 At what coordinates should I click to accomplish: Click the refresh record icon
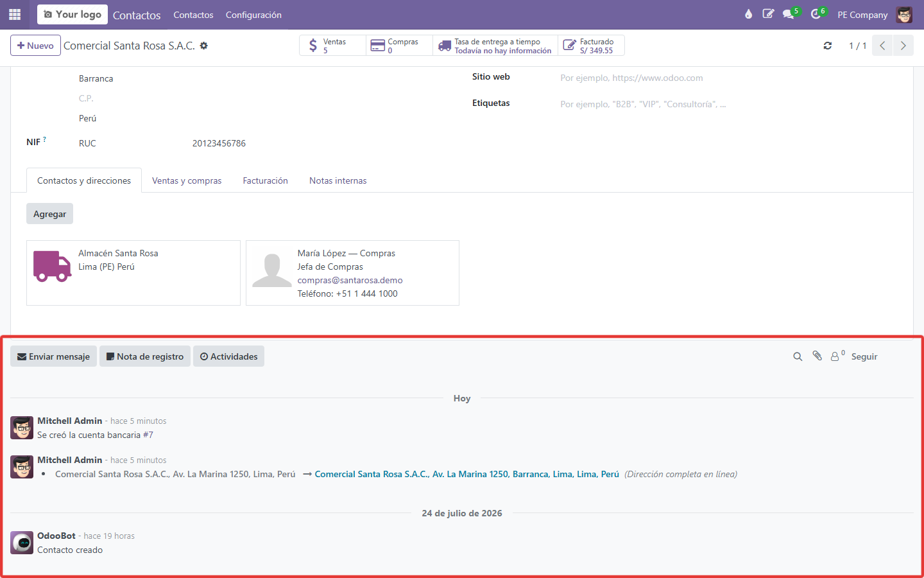pos(828,46)
